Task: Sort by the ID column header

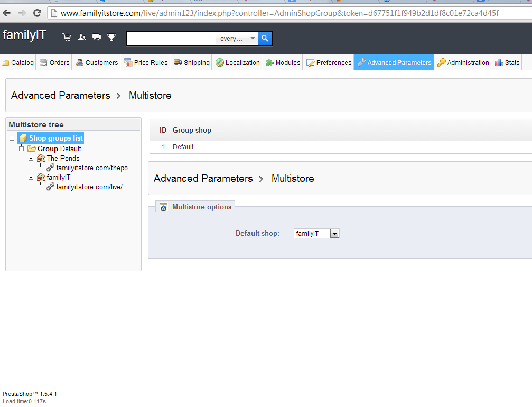Action: [x=163, y=131]
